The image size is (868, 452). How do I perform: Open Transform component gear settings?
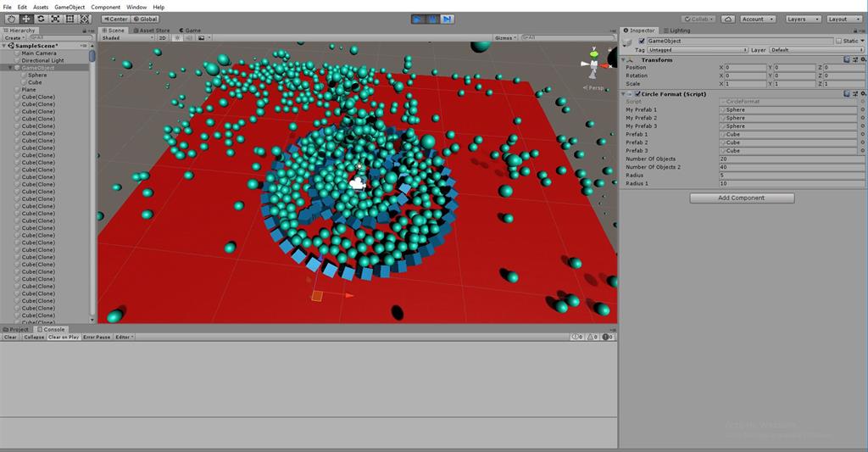tap(862, 60)
